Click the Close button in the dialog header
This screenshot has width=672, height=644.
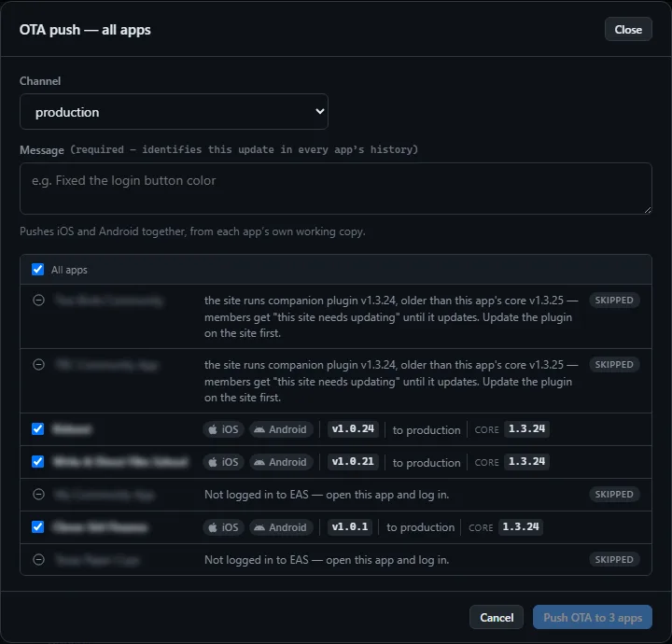click(x=628, y=29)
